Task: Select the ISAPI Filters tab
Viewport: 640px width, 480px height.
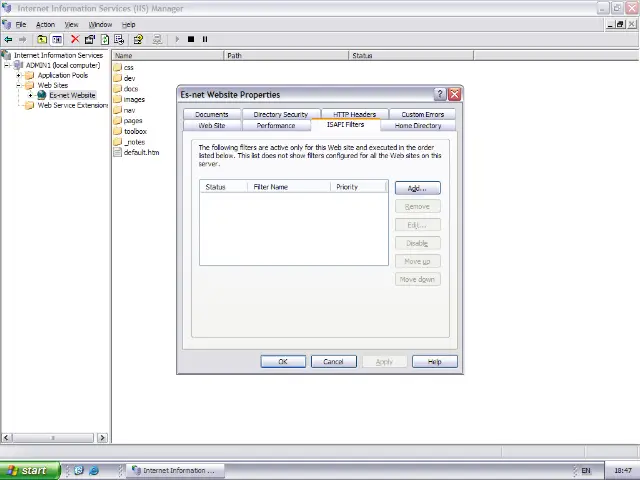Action: [x=345, y=124]
